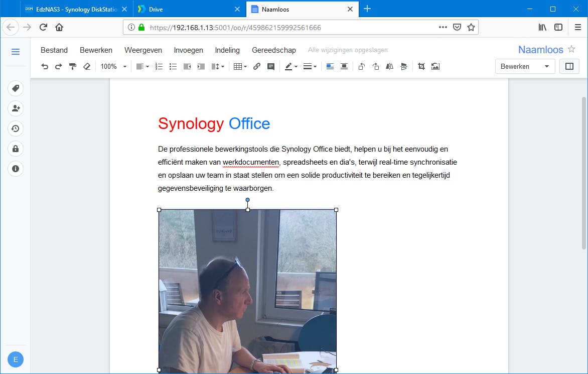Flip image horizontally
The width and height of the screenshot is (588, 374).
(390, 66)
